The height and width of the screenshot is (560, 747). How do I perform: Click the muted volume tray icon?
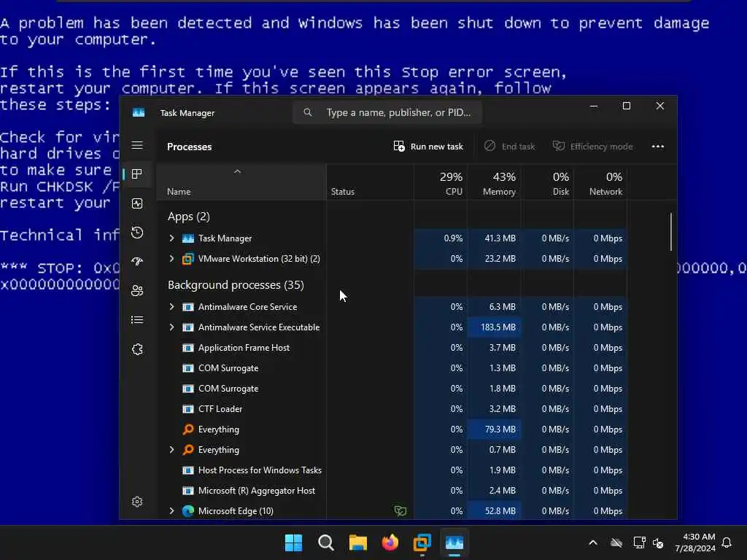(x=659, y=542)
